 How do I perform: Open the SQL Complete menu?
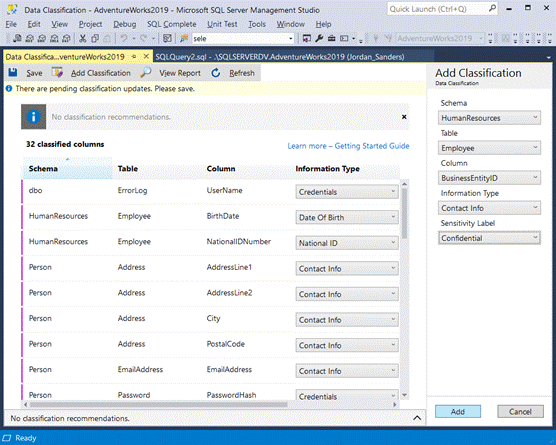click(x=172, y=24)
